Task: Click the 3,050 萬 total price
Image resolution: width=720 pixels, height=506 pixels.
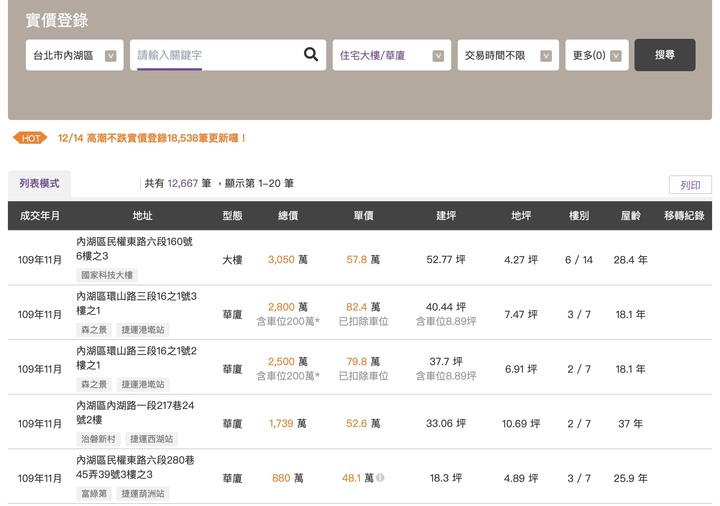Action: point(288,260)
